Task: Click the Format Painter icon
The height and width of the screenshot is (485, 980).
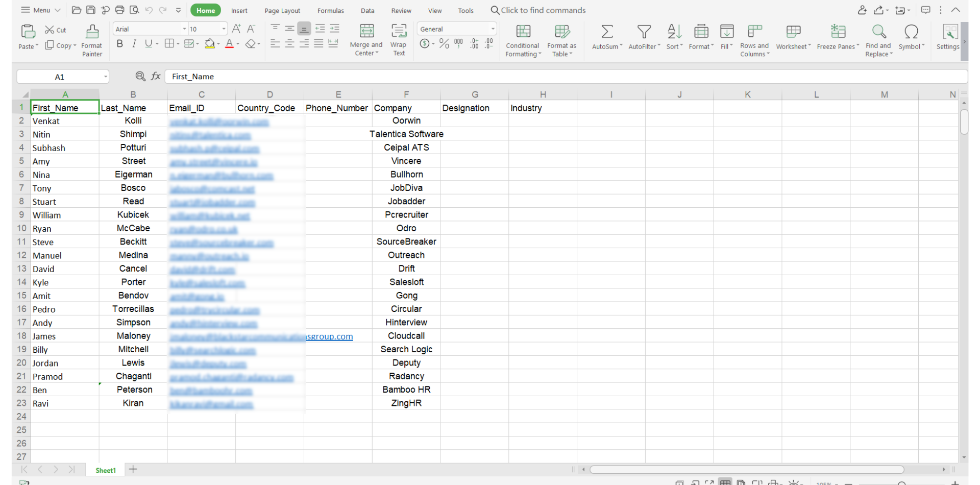Action: [x=92, y=32]
